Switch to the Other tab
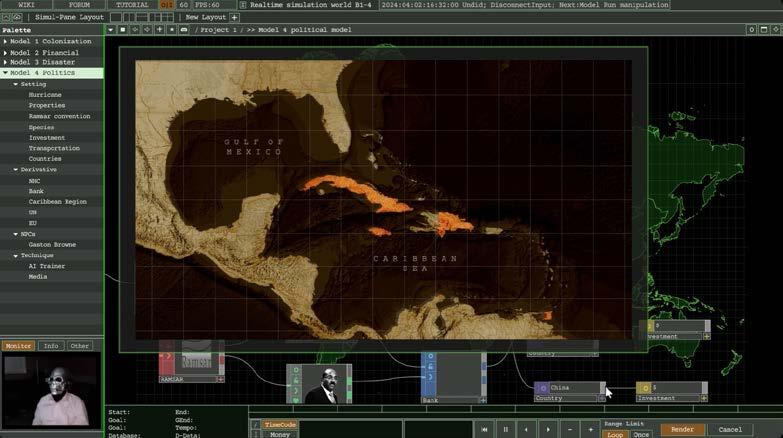Image resolution: width=783 pixels, height=438 pixels. (x=79, y=346)
